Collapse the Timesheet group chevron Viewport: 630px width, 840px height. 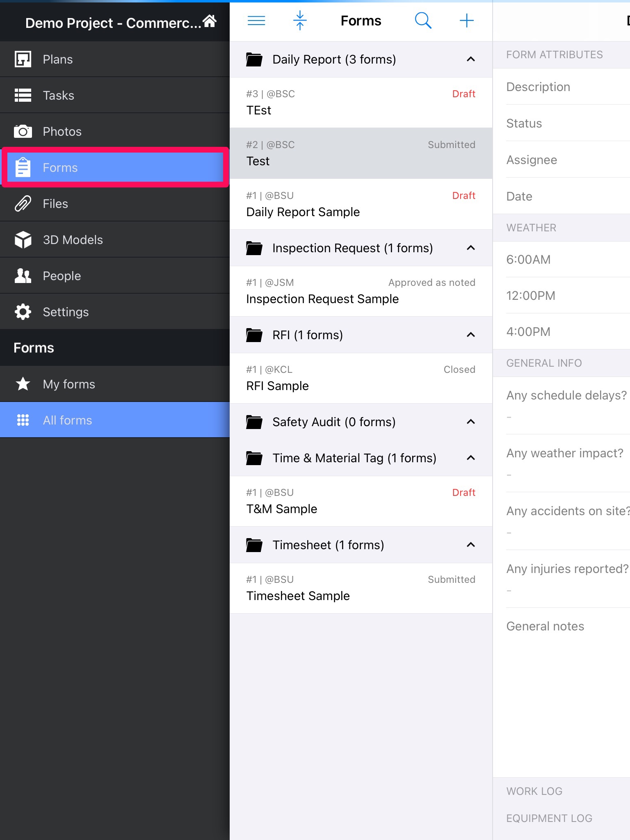(471, 545)
